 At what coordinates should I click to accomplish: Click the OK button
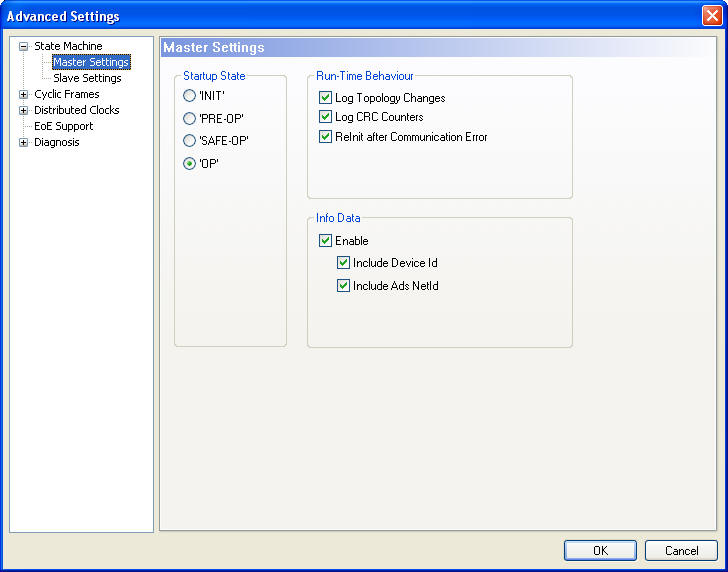point(600,550)
